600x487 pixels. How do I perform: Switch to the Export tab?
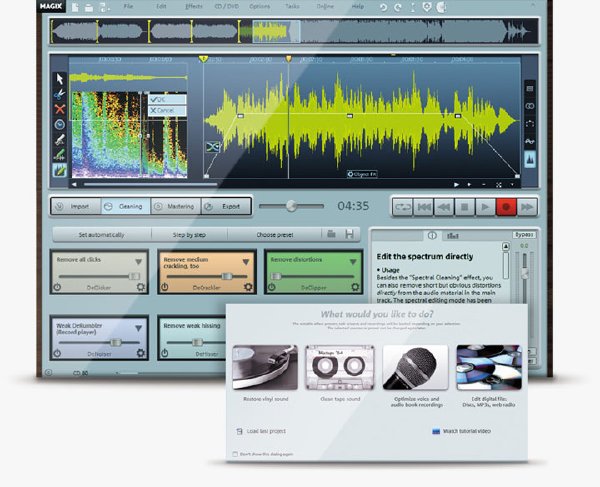pyautogui.click(x=226, y=207)
